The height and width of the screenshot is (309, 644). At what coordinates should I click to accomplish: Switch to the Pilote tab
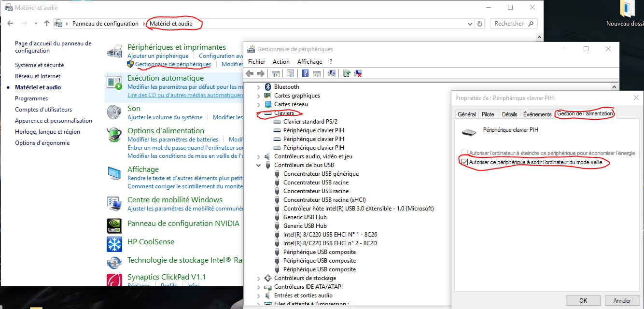coord(488,114)
